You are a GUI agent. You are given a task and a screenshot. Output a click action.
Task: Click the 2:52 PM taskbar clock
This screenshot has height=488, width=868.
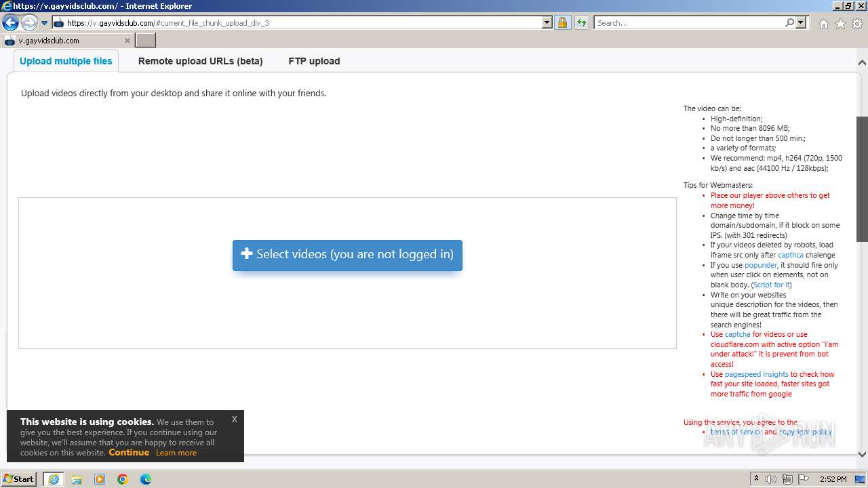pos(833,479)
